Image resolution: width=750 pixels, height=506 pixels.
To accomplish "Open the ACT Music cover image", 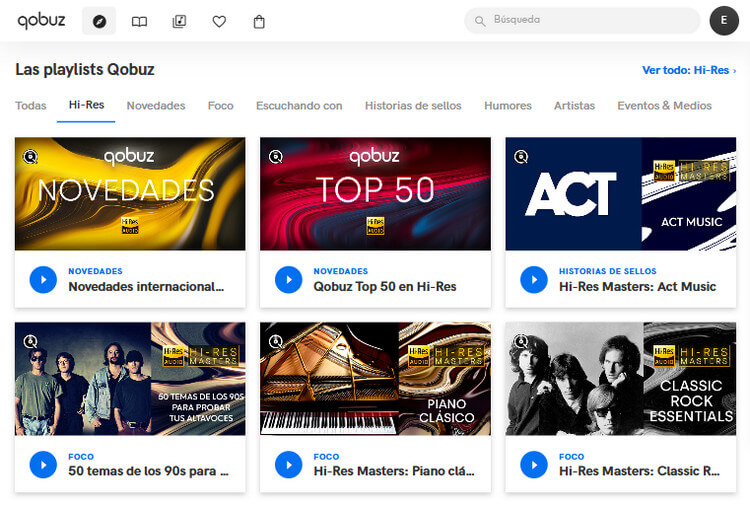I will coord(621,194).
